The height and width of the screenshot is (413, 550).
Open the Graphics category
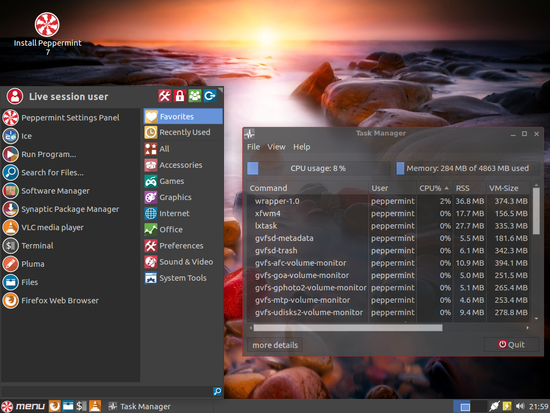(183, 197)
